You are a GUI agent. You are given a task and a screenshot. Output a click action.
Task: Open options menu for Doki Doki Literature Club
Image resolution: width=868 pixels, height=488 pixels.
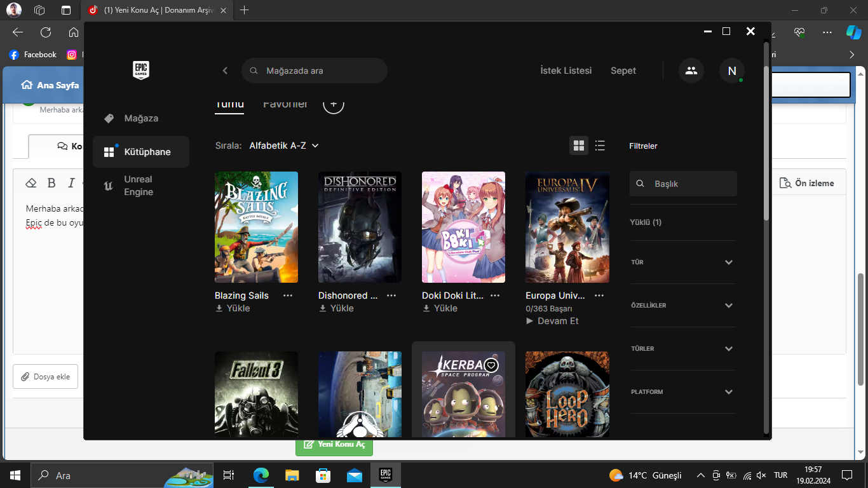(x=495, y=295)
